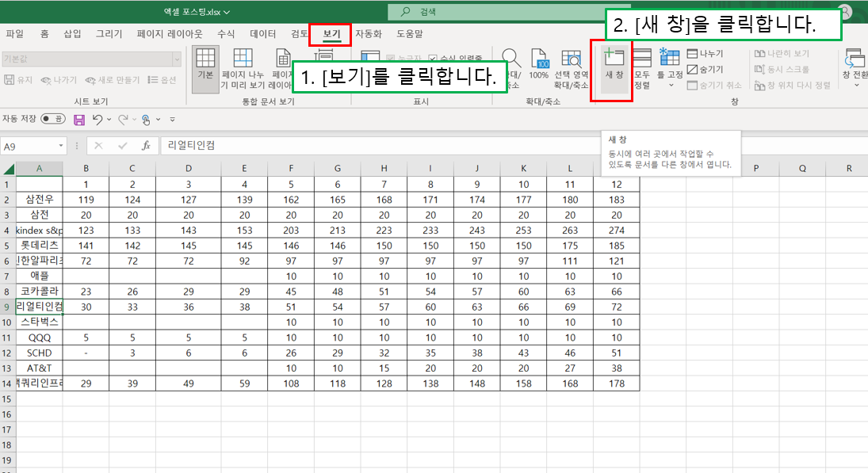The image size is (868, 473).
Task: Click the formula bar confirm checkmark icon
Action: click(122, 146)
